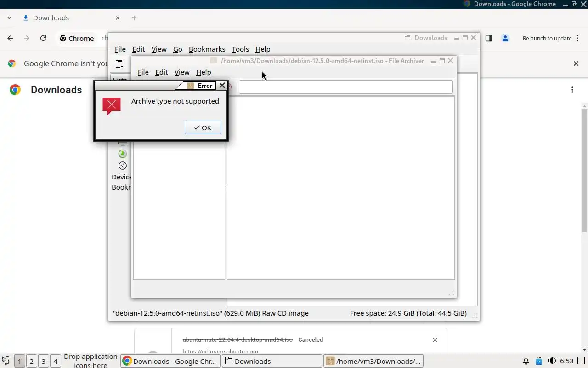
Task: Open Tools menu in file manager
Action: tap(240, 49)
